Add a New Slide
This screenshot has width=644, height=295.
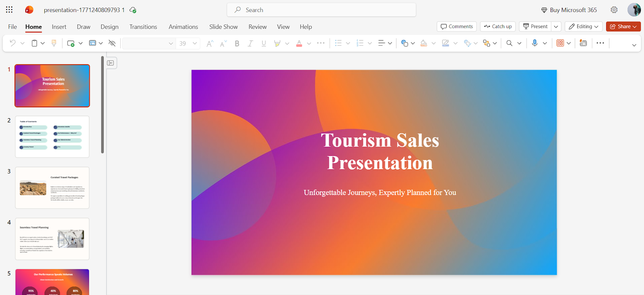(71, 43)
